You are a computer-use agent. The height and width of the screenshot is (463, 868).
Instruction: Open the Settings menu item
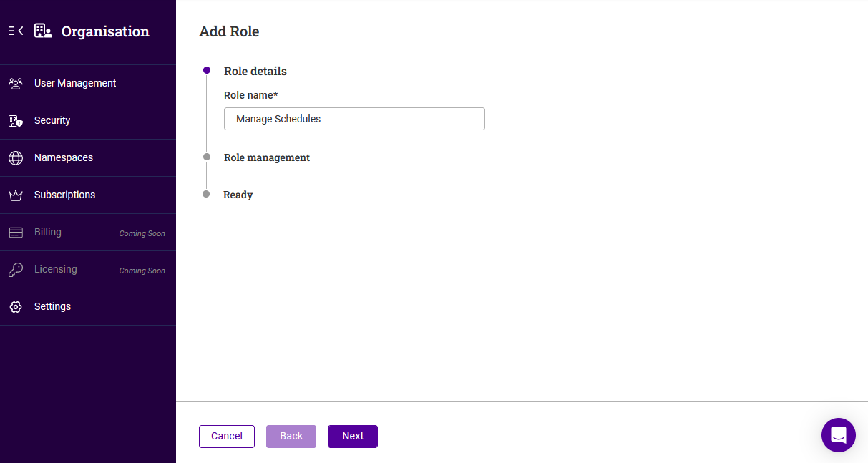tap(88, 306)
